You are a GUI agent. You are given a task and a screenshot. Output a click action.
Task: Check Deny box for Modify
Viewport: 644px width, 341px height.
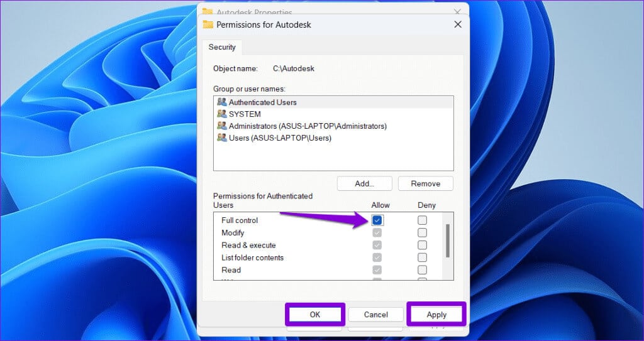(422, 232)
